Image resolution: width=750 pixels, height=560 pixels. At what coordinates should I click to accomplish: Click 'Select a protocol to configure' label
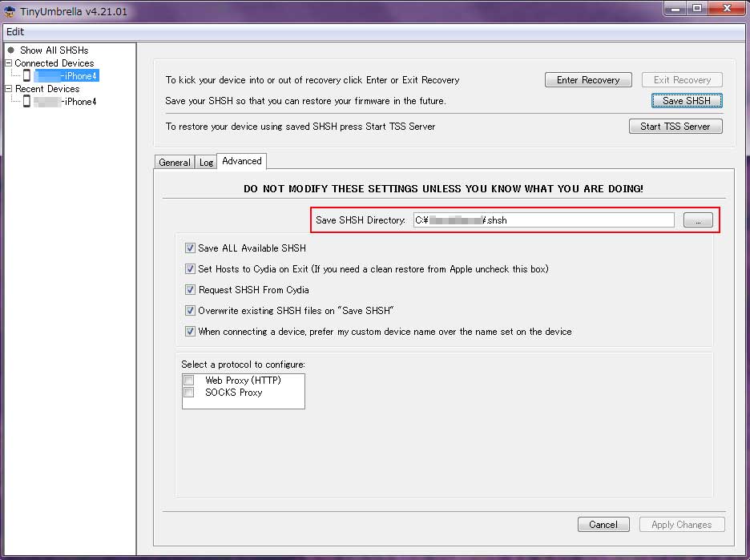tap(243, 365)
